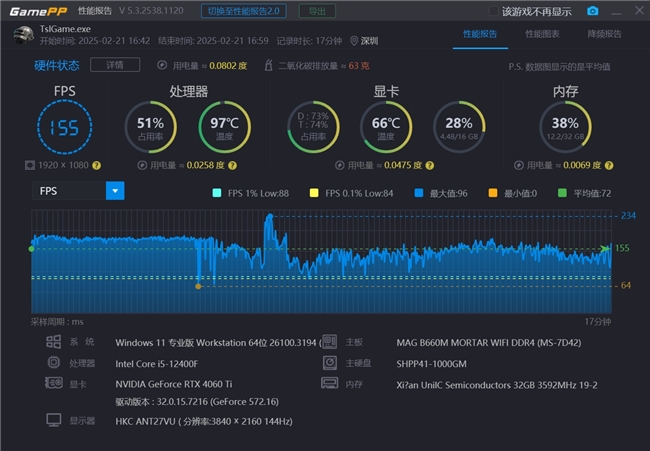
Task: Click the 234 peak on the FPS chart
Action: click(x=270, y=216)
